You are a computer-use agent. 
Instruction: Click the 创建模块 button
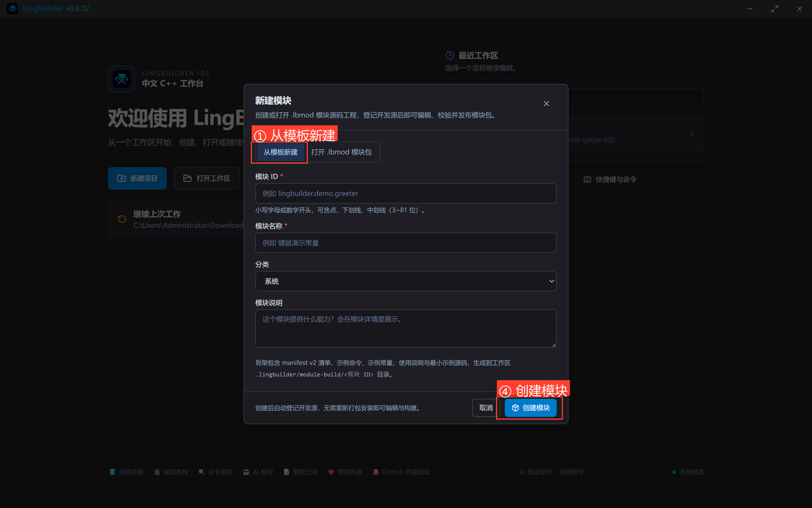coord(531,408)
